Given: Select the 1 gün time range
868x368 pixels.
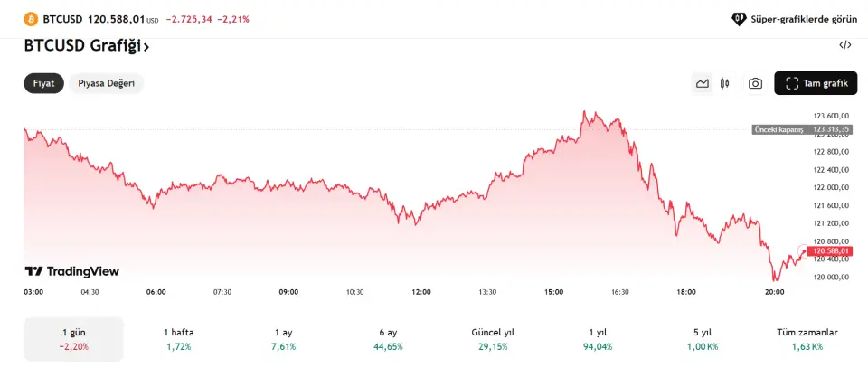Looking at the screenshot, I should pos(74,339).
